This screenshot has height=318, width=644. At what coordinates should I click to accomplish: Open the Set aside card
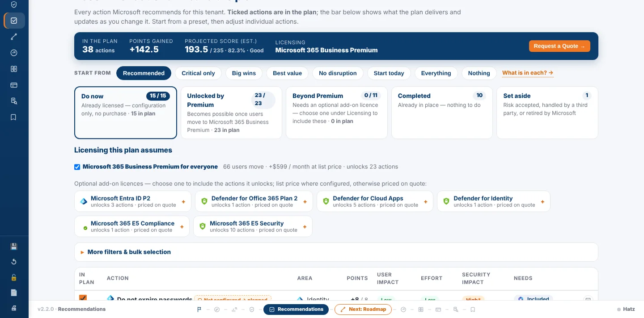(x=547, y=113)
